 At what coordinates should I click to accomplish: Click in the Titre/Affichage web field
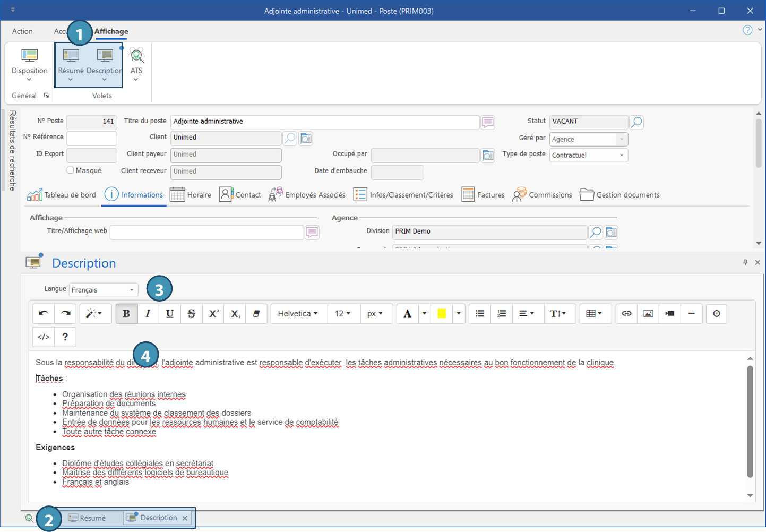pyautogui.click(x=206, y=232)
